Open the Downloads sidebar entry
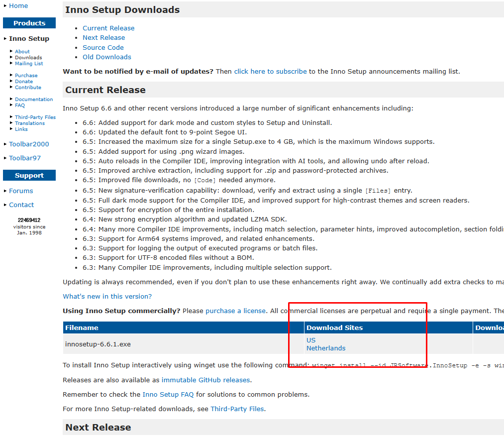This screenshot has height=438, width=504. (x=28, y=58)
